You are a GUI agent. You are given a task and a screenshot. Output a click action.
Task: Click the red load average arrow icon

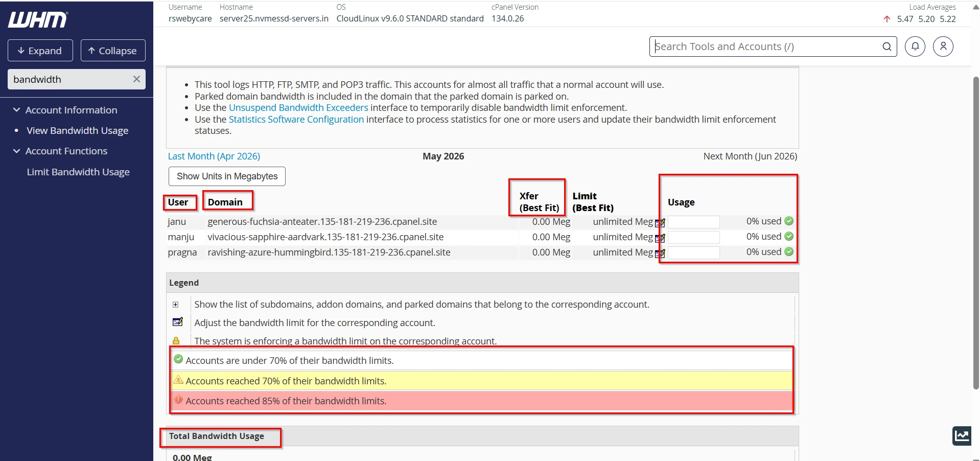coord(886,19)
